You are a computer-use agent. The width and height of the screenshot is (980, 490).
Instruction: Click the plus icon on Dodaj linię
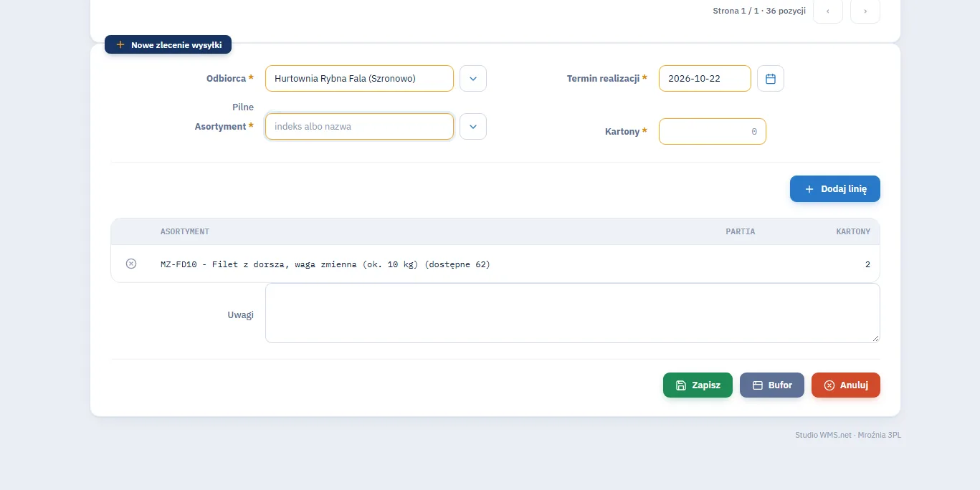(809, 189)
